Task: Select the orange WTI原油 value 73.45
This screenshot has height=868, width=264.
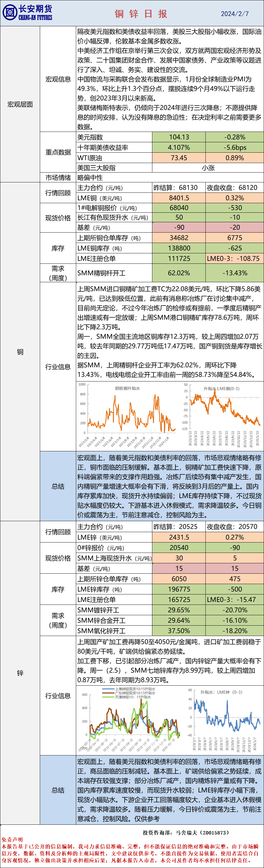Action: click(x=179, y=158)
